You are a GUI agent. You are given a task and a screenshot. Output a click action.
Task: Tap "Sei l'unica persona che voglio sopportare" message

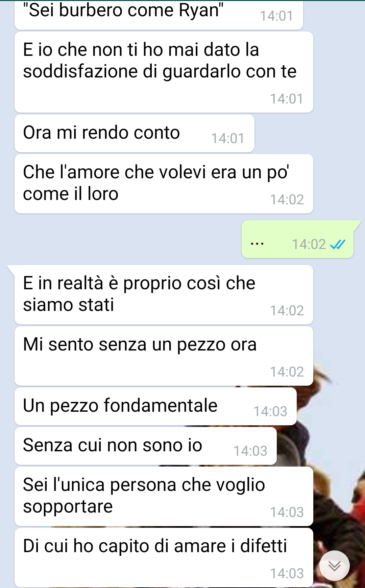click(x=164, y=496)
